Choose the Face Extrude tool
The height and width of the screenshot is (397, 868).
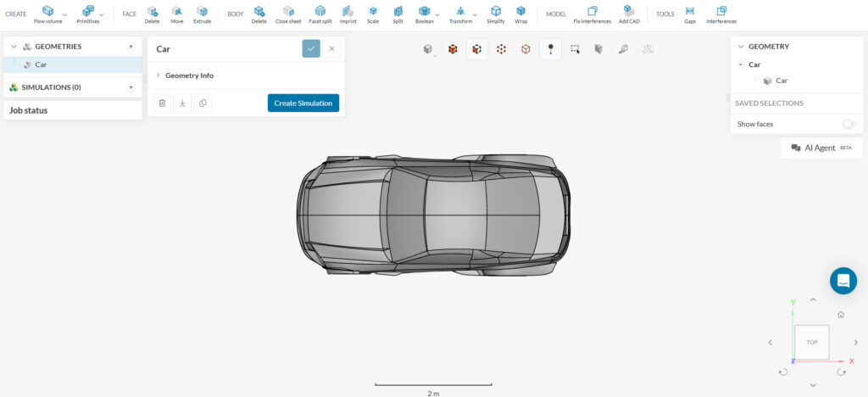pos(202,14)
